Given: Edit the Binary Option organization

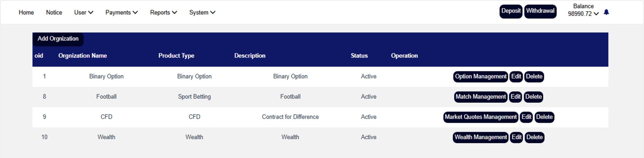Looking at the screenshot, I should coord(516,77).
